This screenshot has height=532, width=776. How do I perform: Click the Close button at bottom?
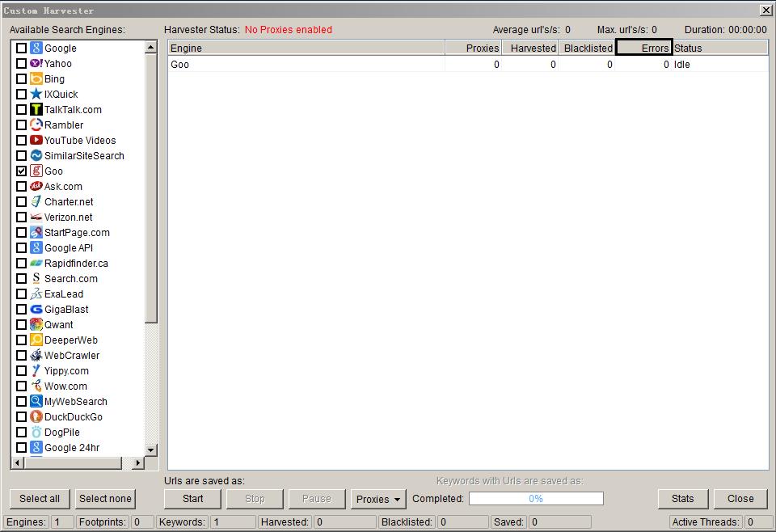pos(740,498)
